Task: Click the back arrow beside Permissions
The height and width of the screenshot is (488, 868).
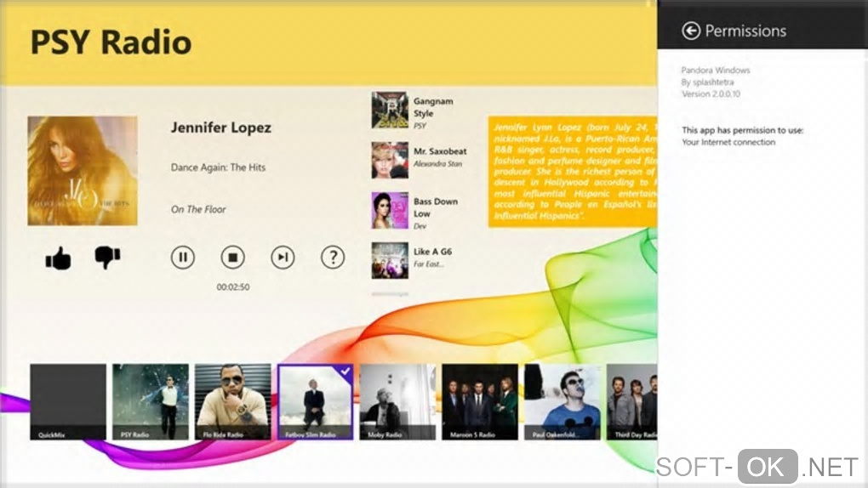Action: point(691,31)
